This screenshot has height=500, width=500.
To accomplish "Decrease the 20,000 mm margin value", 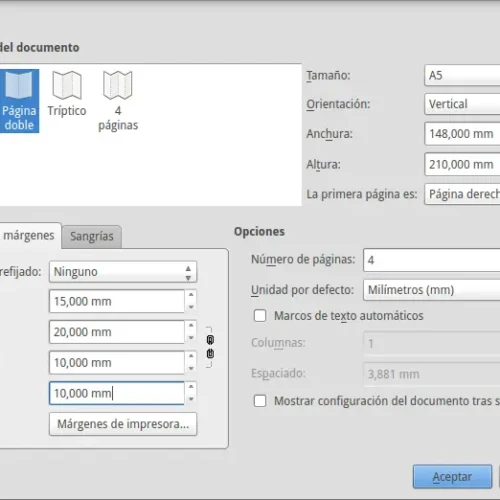I will click(191, 338).
